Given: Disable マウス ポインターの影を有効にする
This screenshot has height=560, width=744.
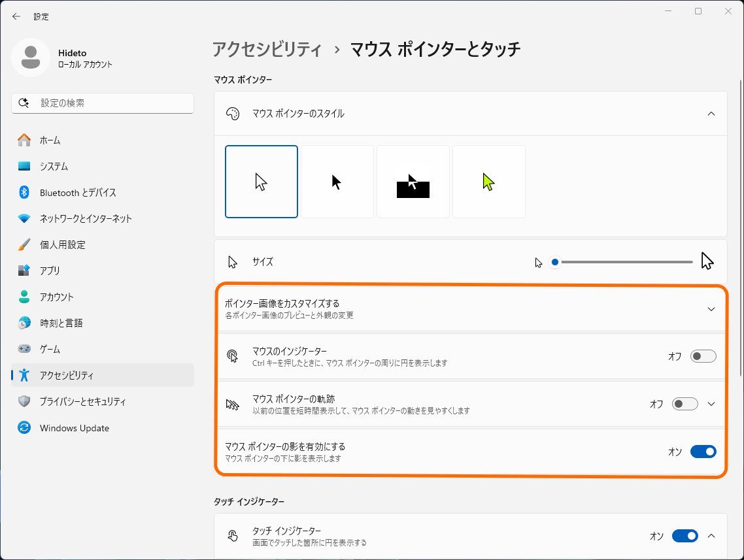Looking at the screenshot, I should click(703, 451).
